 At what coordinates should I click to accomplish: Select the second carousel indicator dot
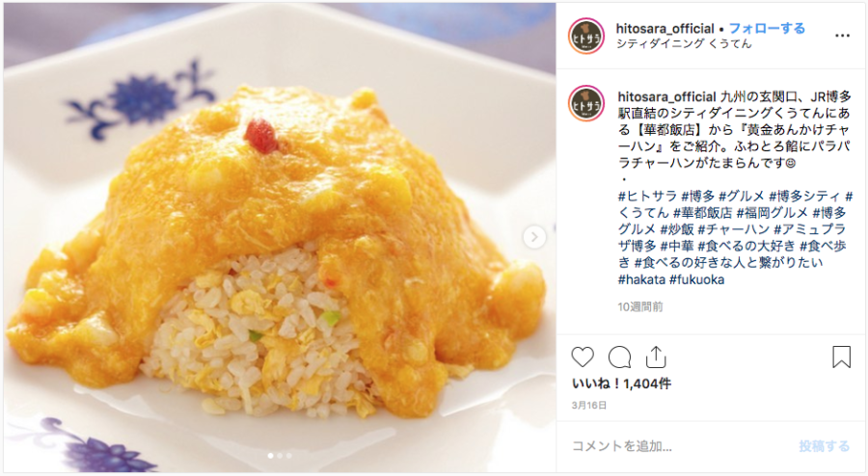coord(280,456)
